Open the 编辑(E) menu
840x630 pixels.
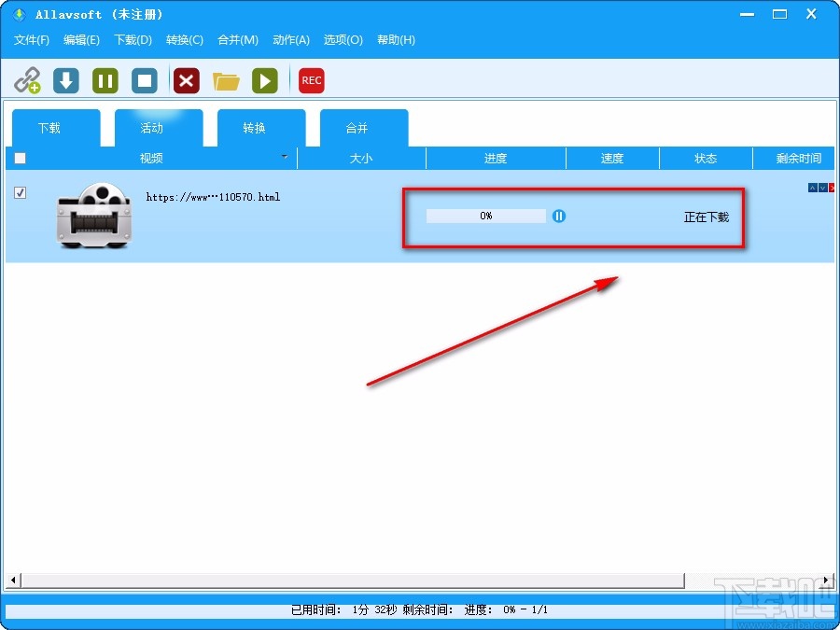(81, 39)
